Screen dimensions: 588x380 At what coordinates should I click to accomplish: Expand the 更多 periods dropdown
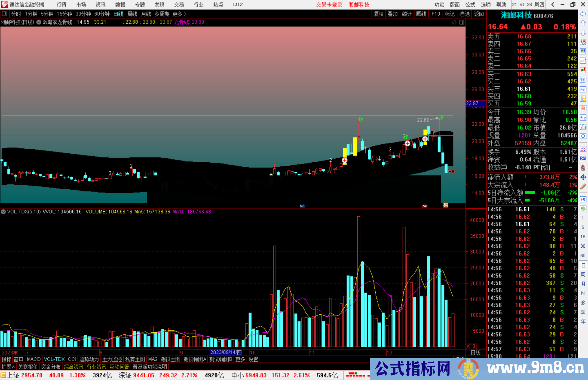tap(179, 14)
